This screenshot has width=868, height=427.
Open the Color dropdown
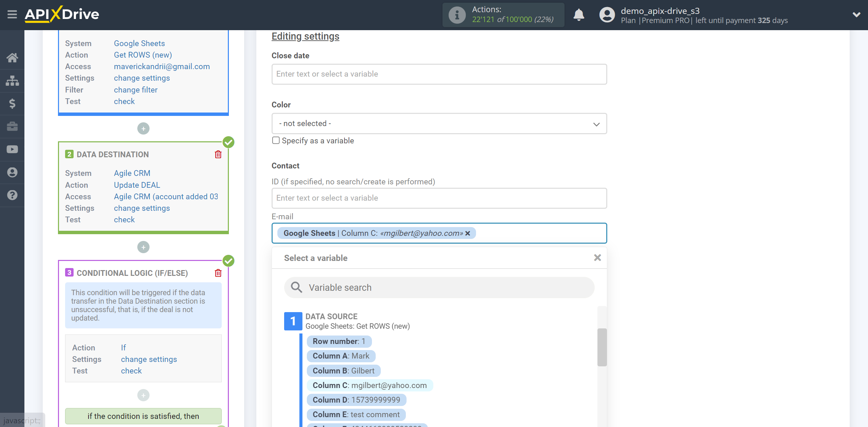(x=439, y=124)
